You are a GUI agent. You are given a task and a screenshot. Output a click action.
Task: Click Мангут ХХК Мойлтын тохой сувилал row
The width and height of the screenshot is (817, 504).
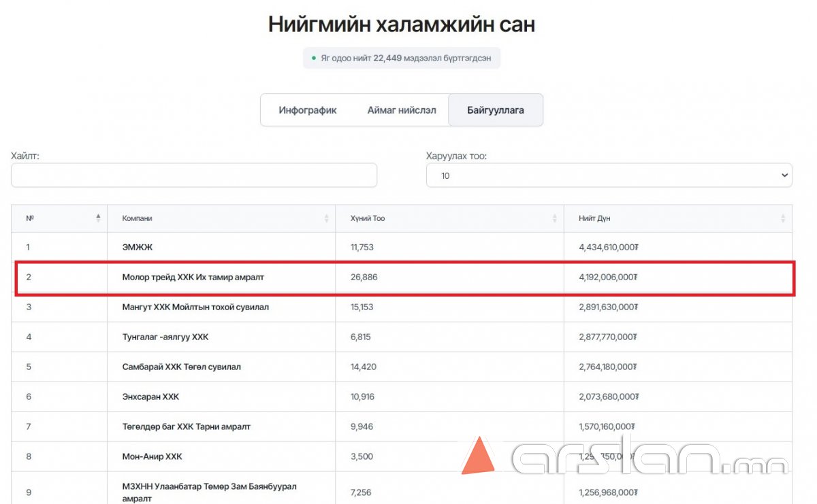click(x=195, y=307)
